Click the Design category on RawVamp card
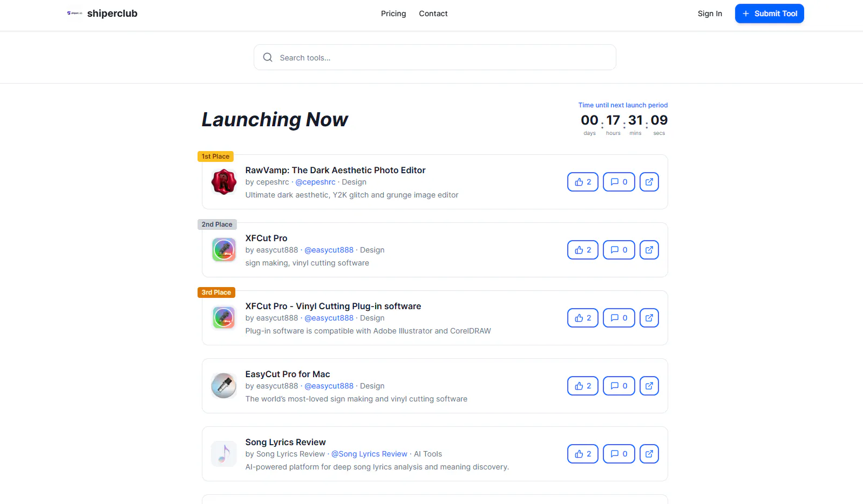This screenshot has width=863, height=504. pyautogui.click(x=354, y=182)
